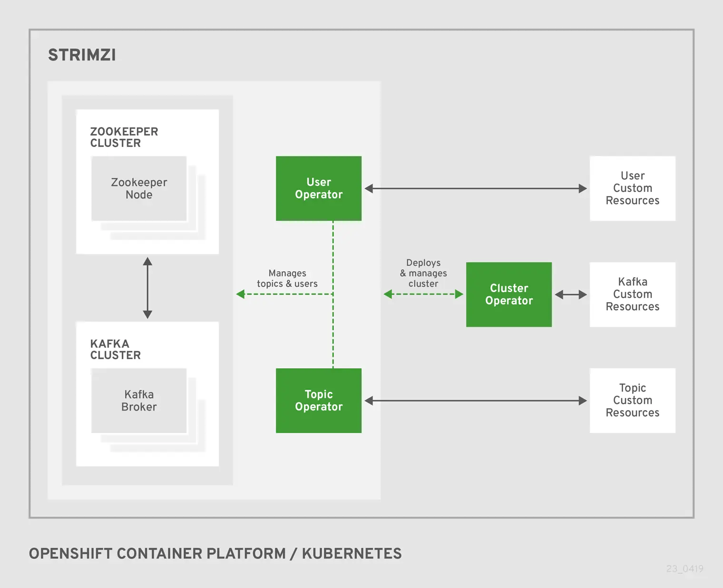Click the KAFKA CLUSTER heading
This screenshot has height=588, width=723.
click(x=116, y=350)
